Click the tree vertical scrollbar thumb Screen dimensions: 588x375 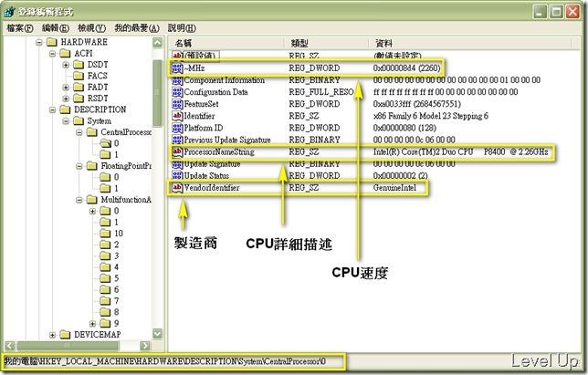coord(157,93)
